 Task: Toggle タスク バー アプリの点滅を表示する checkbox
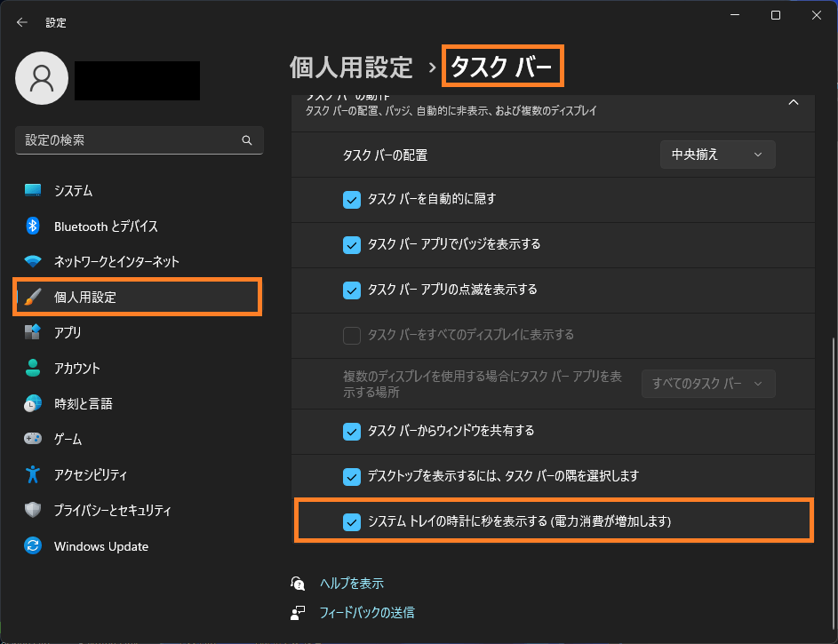[x=352, y=290]
